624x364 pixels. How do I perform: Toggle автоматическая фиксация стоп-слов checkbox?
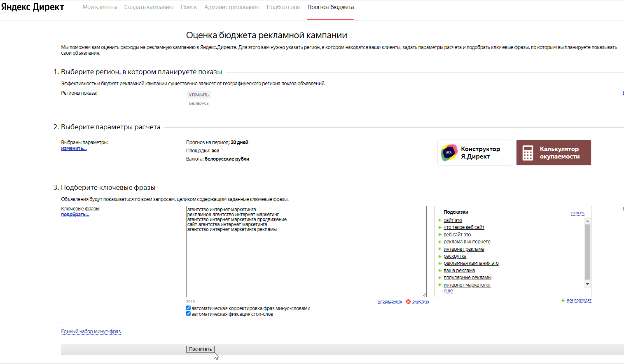click(188, 314)
